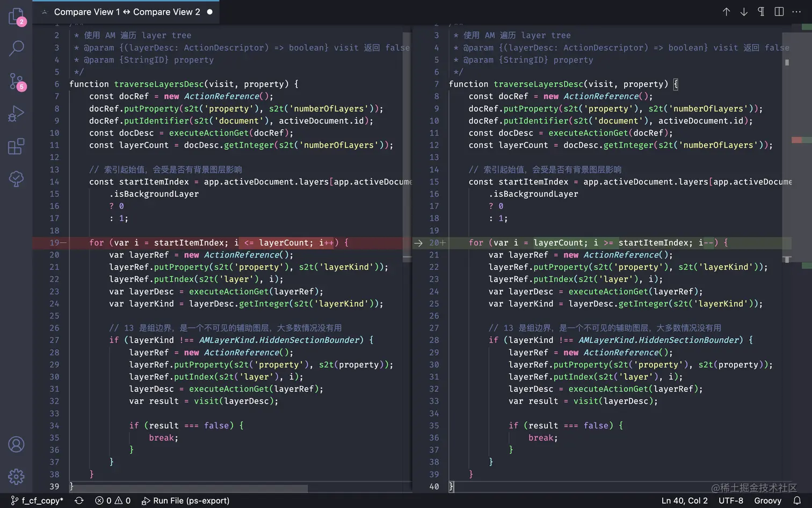This screenshot has width=812, height=508.
Task: Click '@param {StringID} property' on original line 4
Action: tap(149, 60)
